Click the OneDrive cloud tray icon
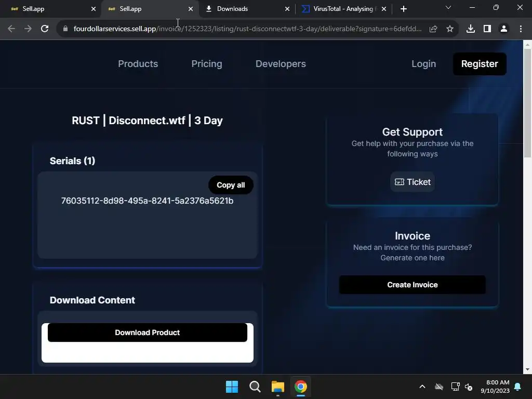This screenshot has height=399, width=532. (x=439, y=387)
